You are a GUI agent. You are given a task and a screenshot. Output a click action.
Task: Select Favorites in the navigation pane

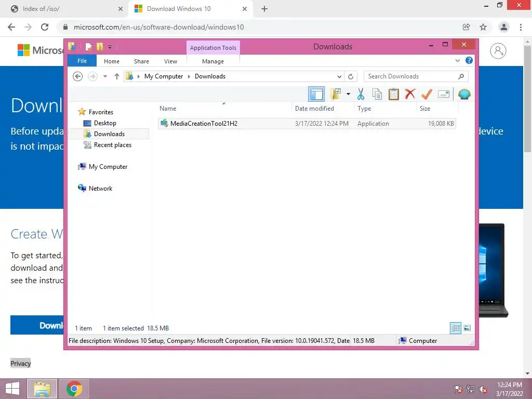click(x=101, y=112)
